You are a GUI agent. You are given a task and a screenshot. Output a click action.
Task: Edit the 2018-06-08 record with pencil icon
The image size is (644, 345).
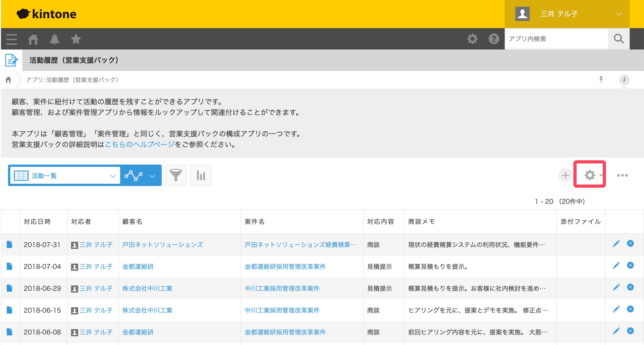[616, 331]
